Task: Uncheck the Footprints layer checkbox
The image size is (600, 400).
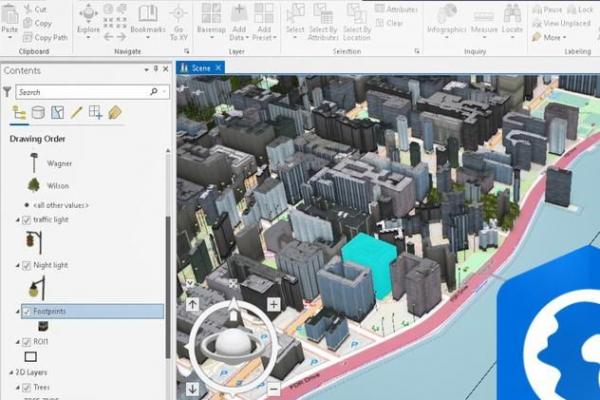Action: [x=26, y=312]
